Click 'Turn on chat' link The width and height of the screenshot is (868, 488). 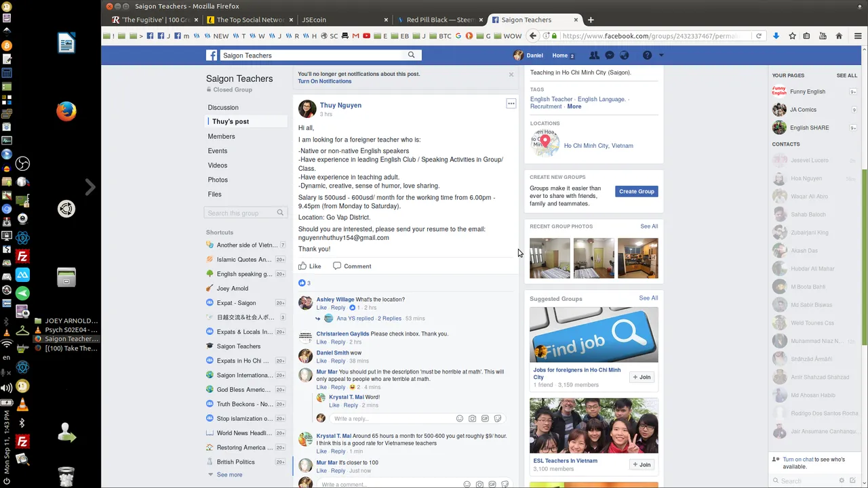coord(798,460)
